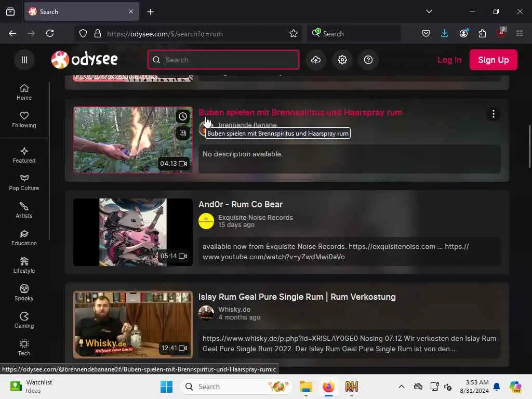
Task: Open Windows Start menu
Action: click(x=166, y=387)
